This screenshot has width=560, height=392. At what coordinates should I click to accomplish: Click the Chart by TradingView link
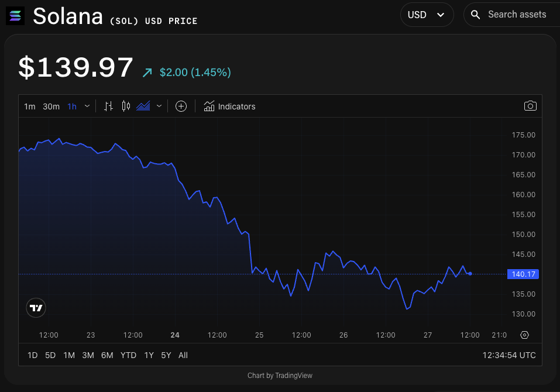point(280,375)
